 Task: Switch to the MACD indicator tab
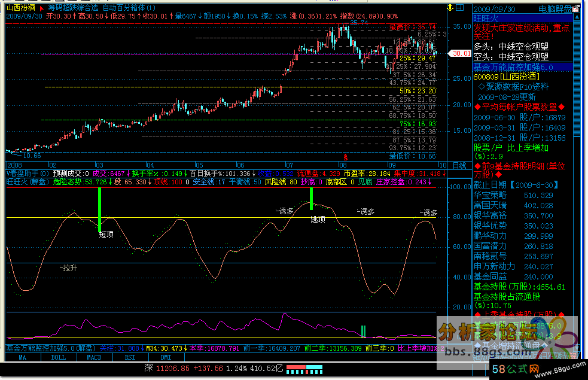tap(94, 357)
